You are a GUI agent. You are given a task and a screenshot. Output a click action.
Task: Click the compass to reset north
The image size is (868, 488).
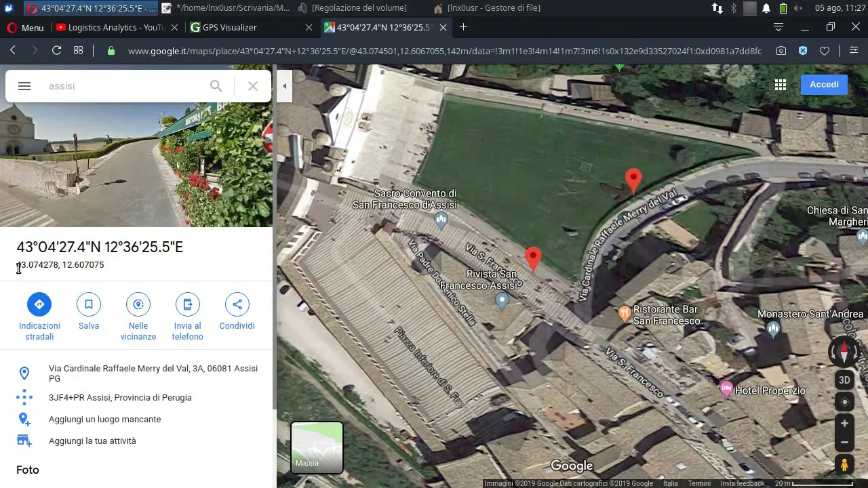(x=844, y=352)
